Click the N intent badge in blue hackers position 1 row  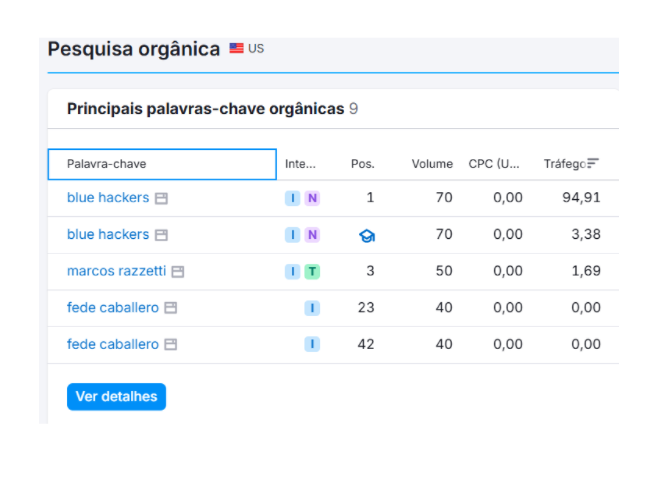pos(312,198)
